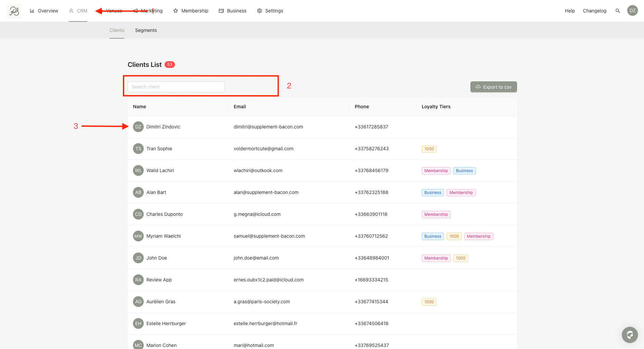Open the Membership navigation item
Viewport: 644px width, 349px height.
191,11
